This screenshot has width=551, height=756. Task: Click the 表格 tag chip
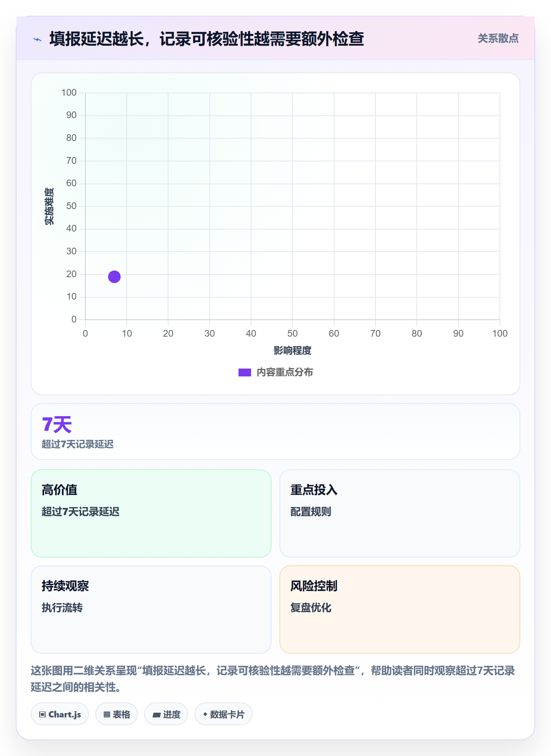116,714
